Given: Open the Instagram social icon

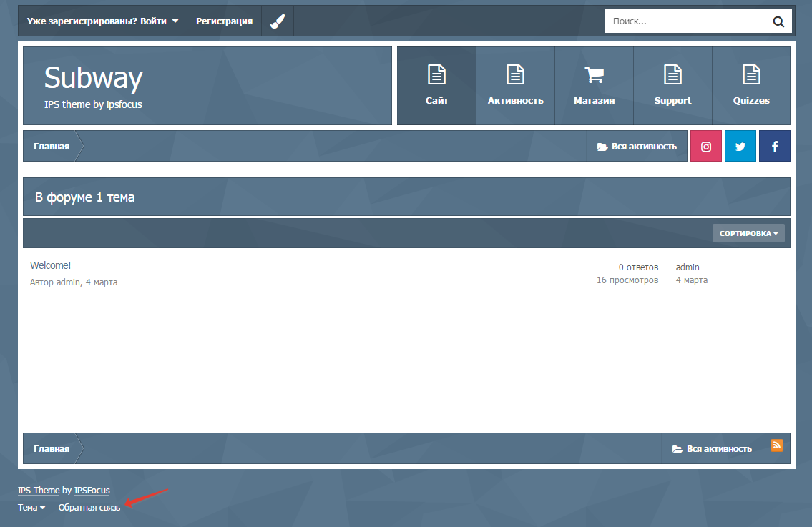Looking at the screenshot, I should pos(706,146).
